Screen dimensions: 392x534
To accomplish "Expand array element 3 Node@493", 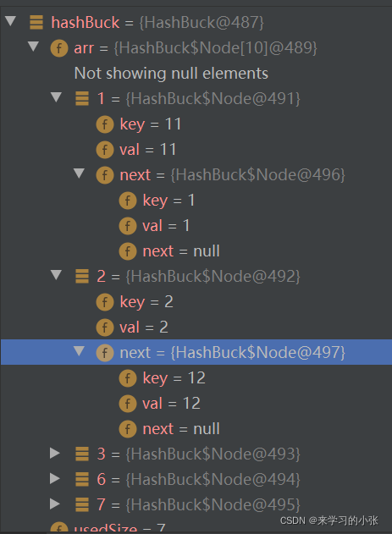I will click(55, 454).
